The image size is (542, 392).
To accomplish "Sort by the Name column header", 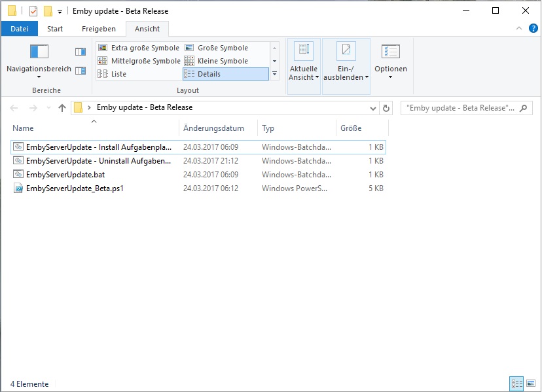I will 94,128.
